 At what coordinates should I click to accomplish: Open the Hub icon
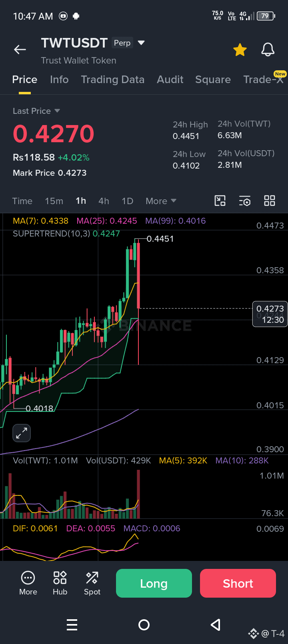(60, 583)
